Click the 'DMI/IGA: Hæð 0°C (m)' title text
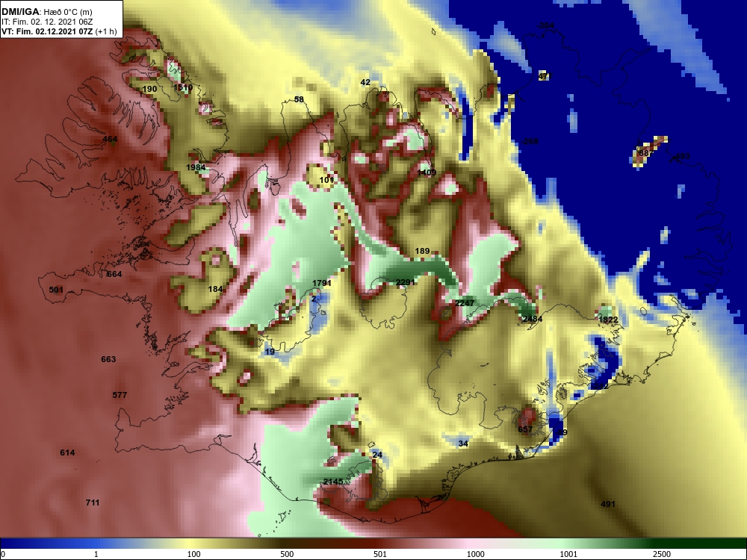The height and width of the screenshot is (560, 747). click(46, 11)
